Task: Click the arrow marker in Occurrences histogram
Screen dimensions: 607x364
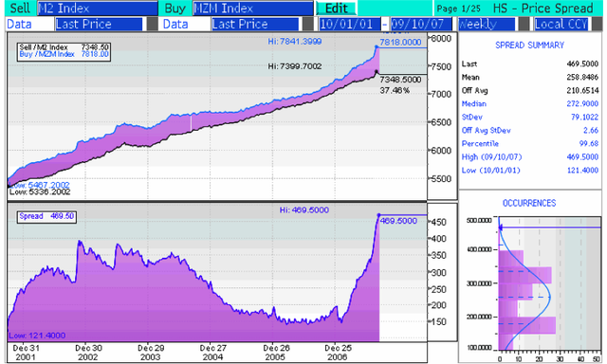Action: click(x=500, y=227)
